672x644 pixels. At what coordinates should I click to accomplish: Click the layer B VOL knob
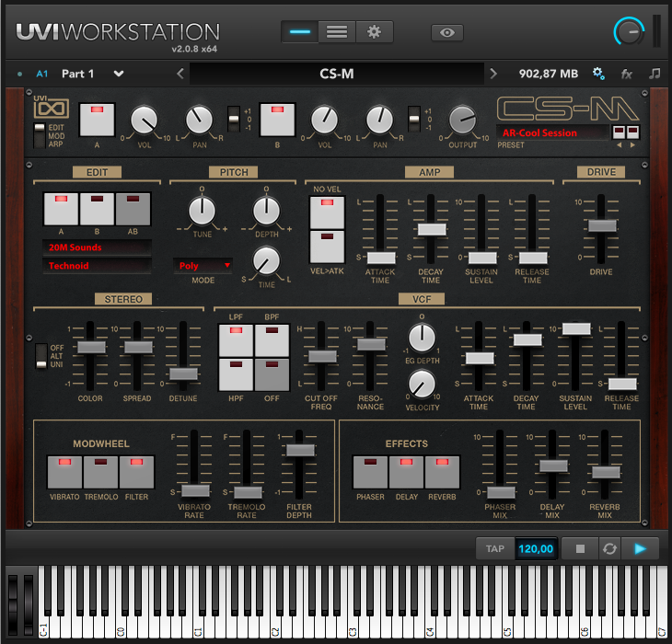tap(324, 121)
